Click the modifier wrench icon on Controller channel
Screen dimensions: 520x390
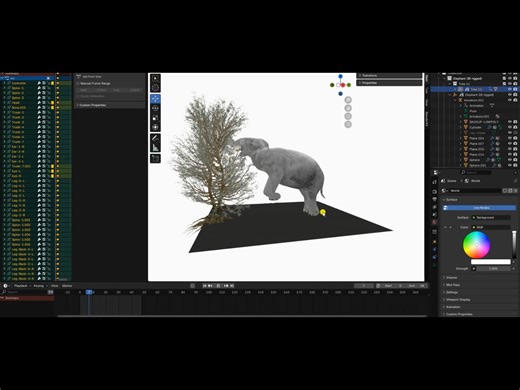click(39, 83)
